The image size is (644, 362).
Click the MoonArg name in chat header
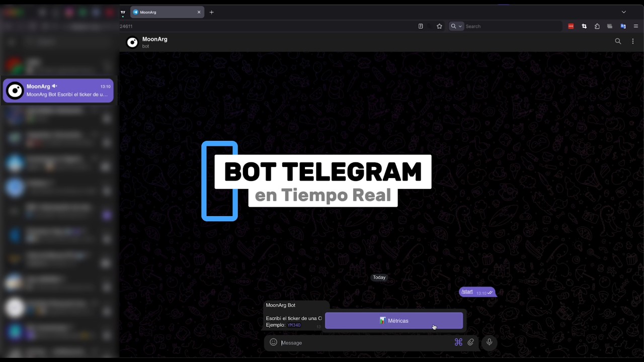[155, 39]
